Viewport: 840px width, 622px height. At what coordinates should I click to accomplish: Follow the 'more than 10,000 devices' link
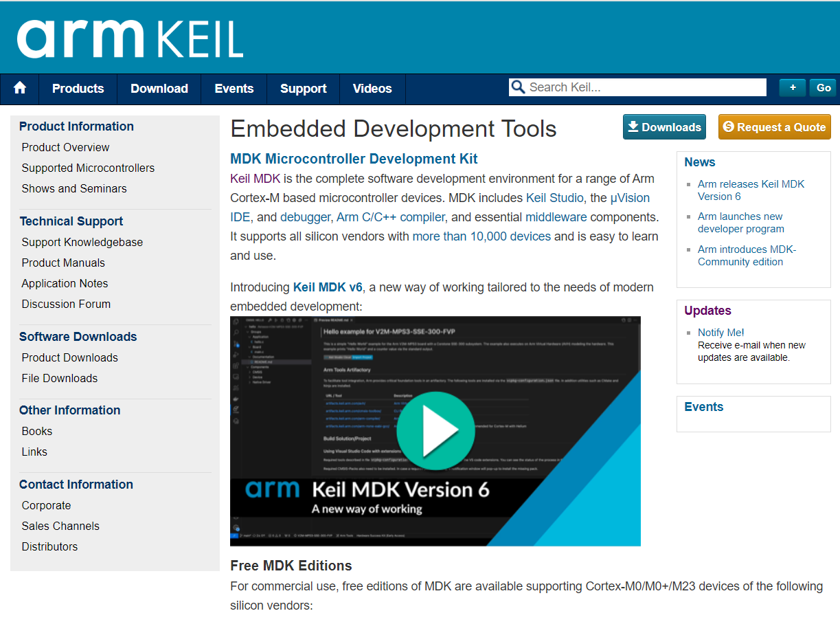(481, 236)
